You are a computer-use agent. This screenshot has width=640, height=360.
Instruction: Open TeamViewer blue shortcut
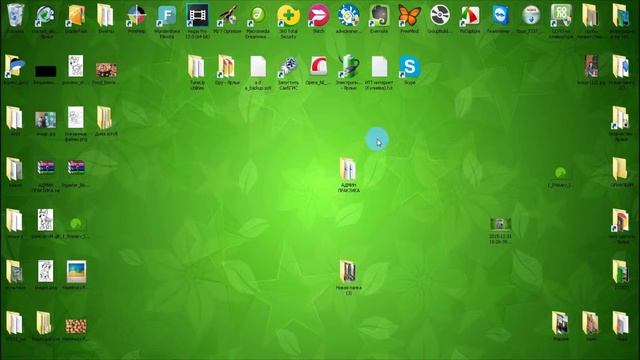coord(500,16)
